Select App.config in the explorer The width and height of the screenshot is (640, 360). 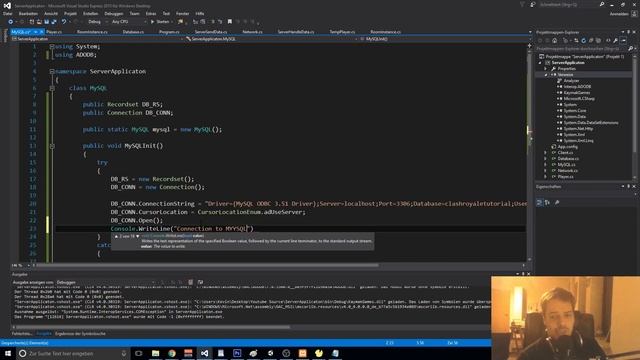[x=567, y=147]
